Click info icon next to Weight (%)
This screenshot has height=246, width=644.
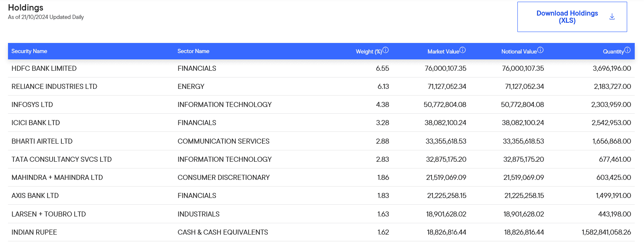tap(385, 50)
